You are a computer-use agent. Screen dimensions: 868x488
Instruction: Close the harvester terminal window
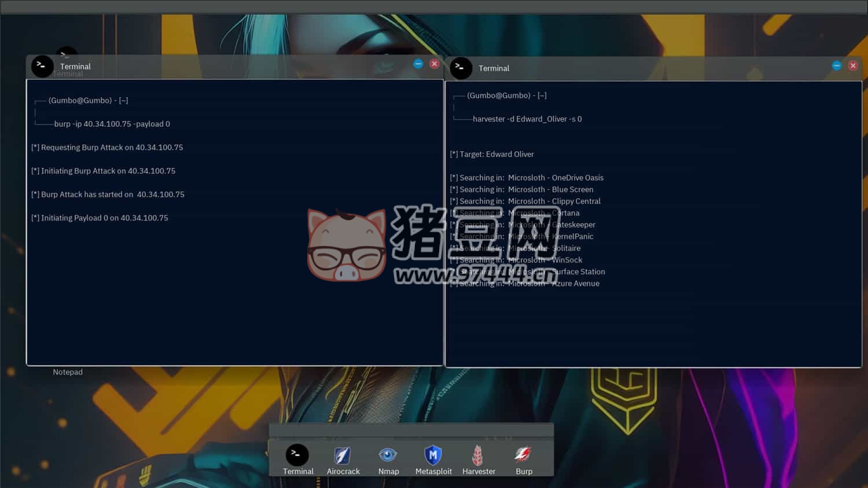[853, 65]
